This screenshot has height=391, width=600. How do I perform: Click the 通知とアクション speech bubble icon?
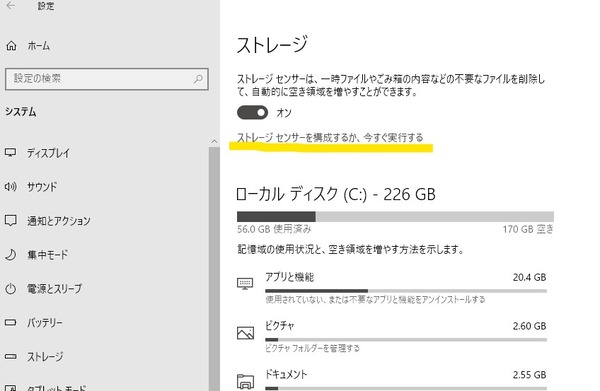coord(10,221)
